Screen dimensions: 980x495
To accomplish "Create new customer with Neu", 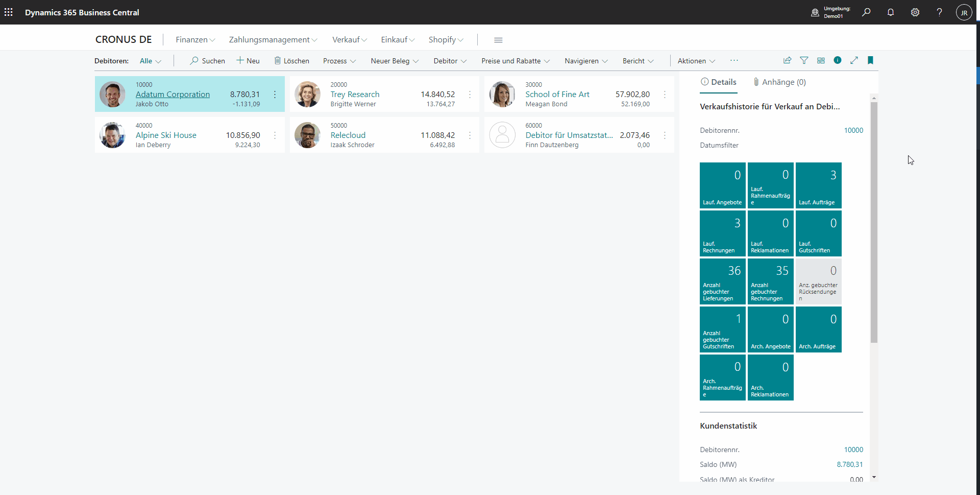I will click(x=248, y=61).
